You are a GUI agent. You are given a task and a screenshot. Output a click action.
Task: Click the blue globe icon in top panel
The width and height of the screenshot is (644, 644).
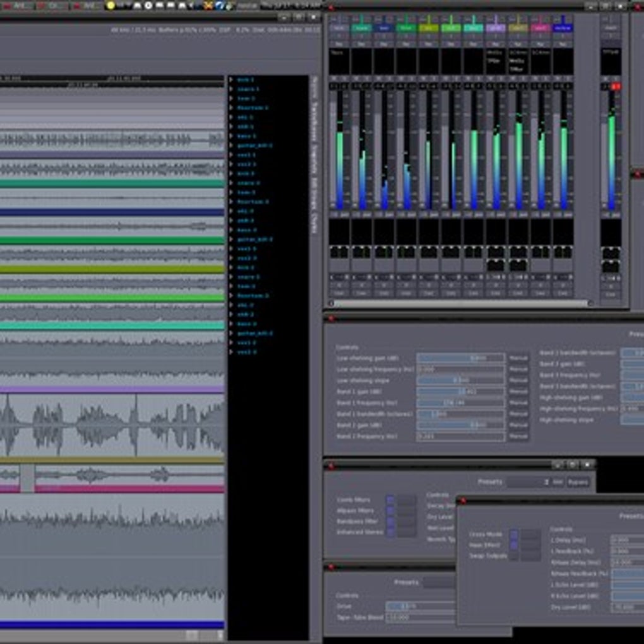(x=218, y=5)
